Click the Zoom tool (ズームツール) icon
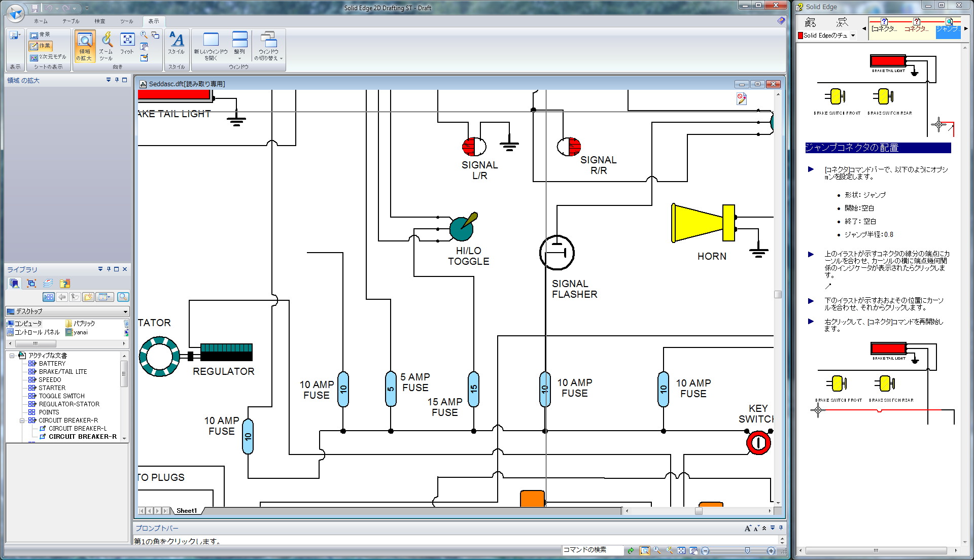 point(106,46)
